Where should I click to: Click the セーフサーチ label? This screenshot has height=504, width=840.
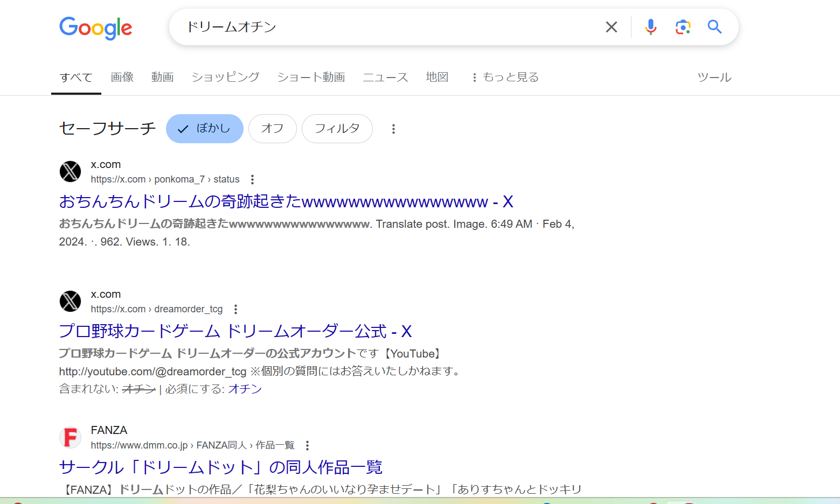pos(108,129)
